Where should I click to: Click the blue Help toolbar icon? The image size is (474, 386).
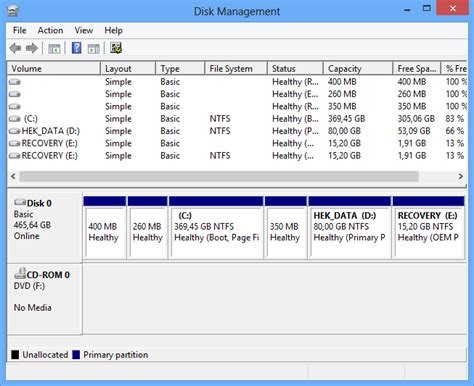pyautogui.click(x=76, y=48)
